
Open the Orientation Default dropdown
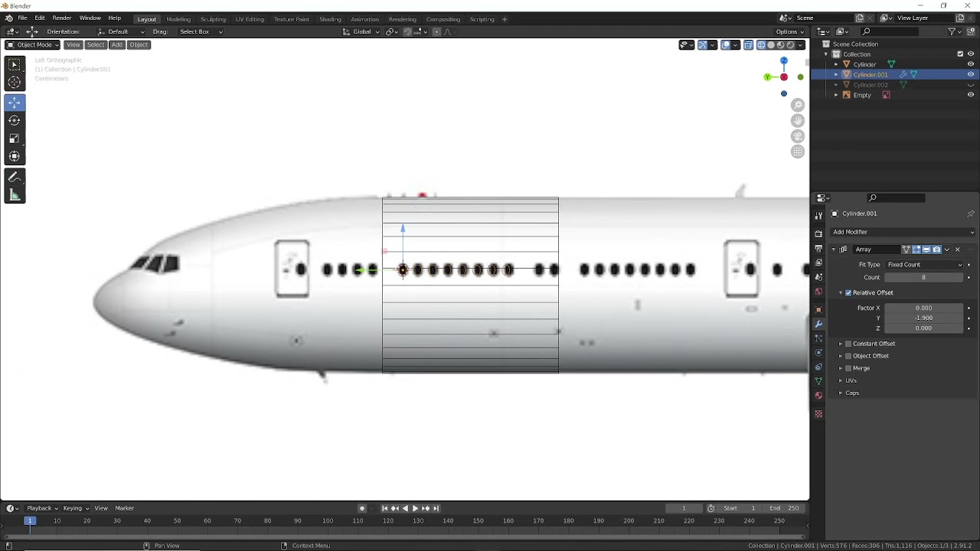pyautogui.click(x=122, y=31)
